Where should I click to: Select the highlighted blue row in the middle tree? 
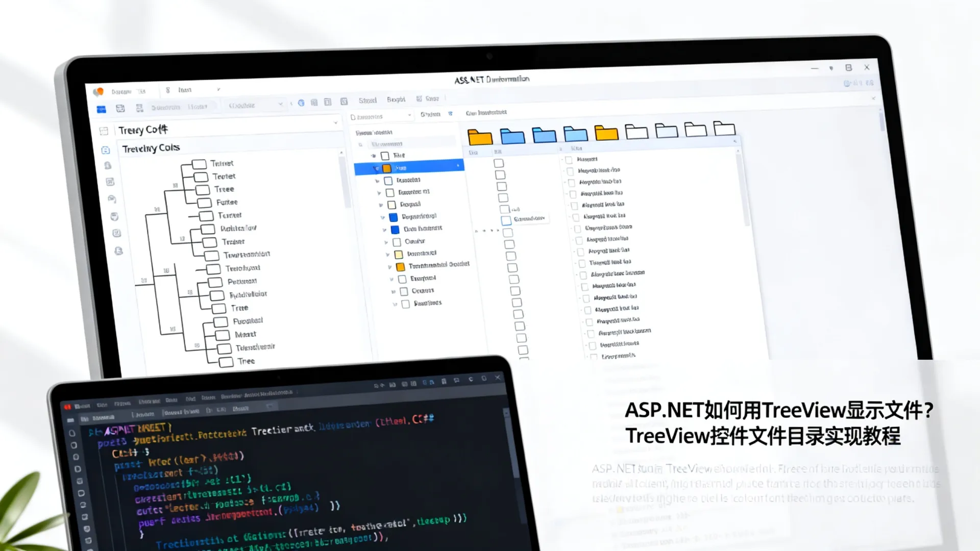409,167
